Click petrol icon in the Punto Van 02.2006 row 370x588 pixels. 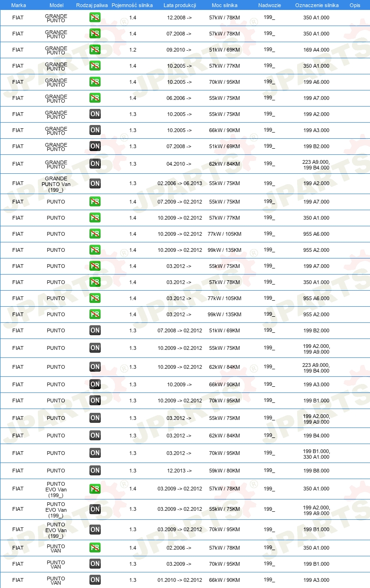click(95, 548)
